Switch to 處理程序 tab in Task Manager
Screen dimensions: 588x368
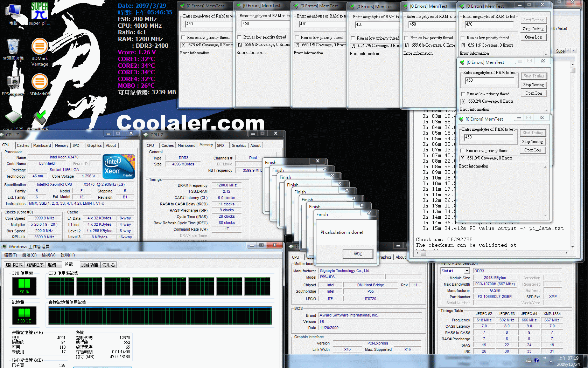tap(35, 265)
